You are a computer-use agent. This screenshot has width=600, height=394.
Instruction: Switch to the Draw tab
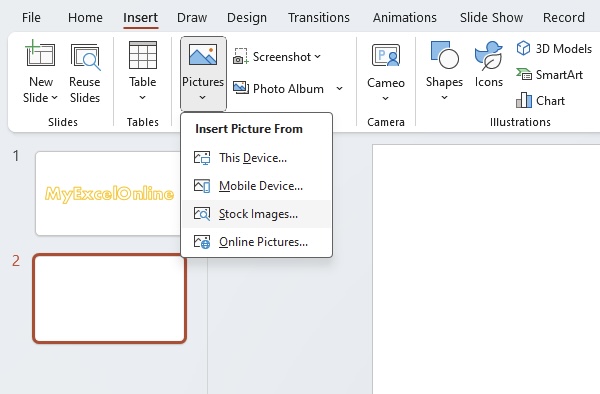pos(192,18)
